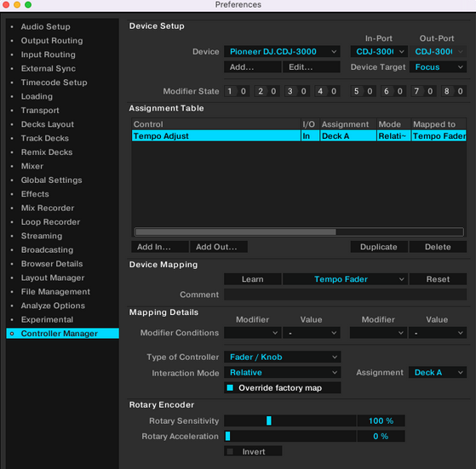
Task: Click the Control column header
Action: click(216, 124)
